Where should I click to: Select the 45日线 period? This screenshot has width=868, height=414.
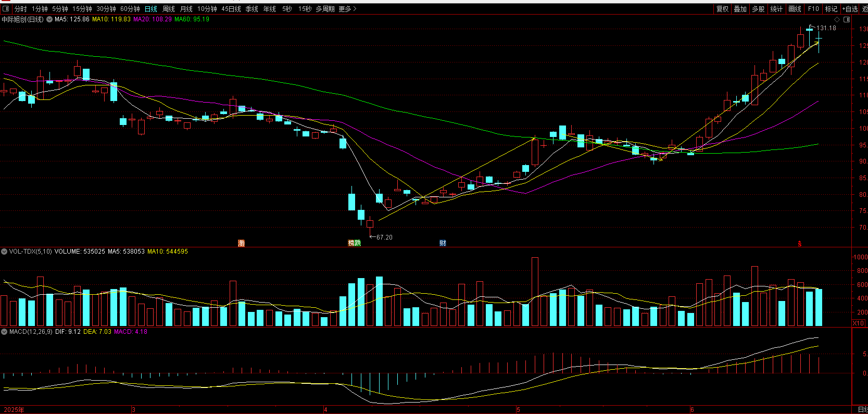pyautogui.click(x=231, y=9)
